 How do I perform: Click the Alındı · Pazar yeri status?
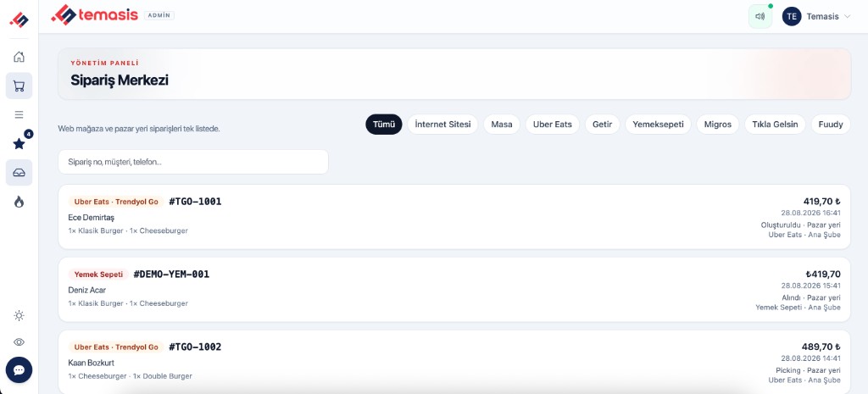coord(811,297)
